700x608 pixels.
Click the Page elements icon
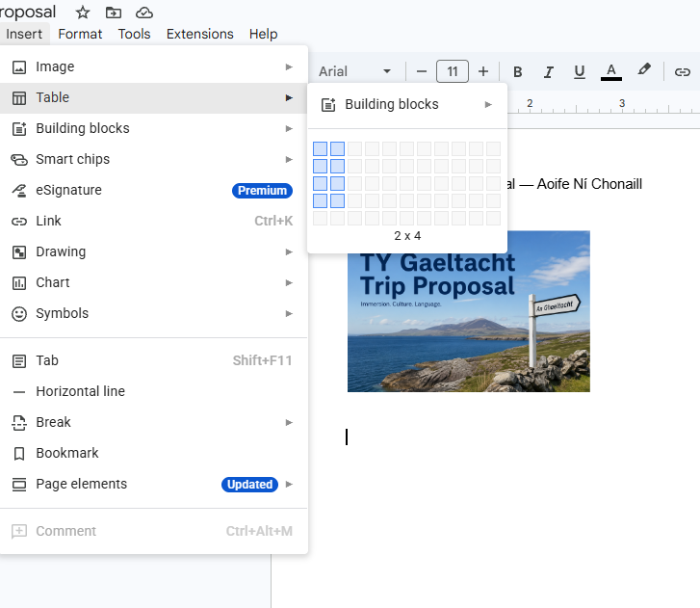18,485
